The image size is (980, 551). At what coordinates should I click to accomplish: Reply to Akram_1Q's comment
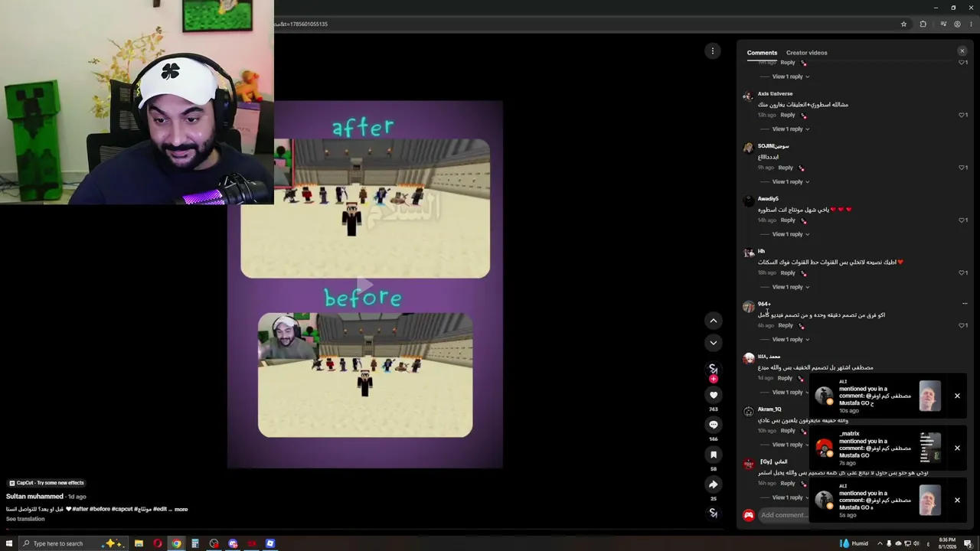788,431
